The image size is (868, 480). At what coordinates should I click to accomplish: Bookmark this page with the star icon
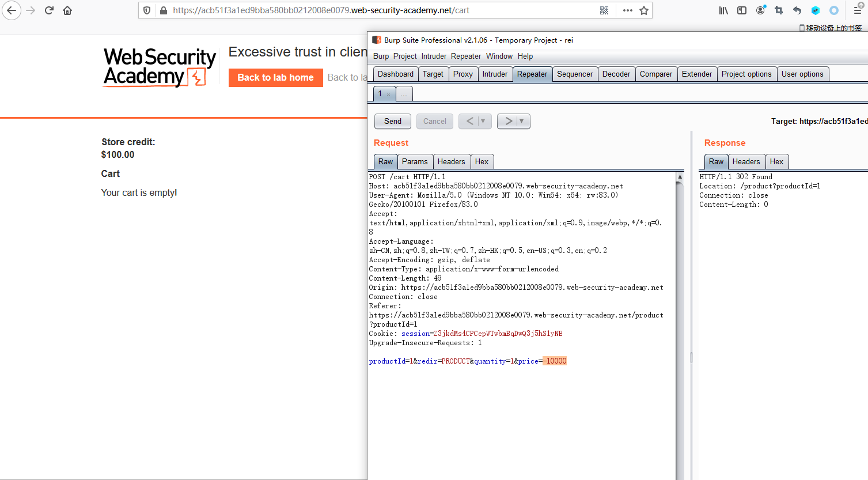click(644, 10)
